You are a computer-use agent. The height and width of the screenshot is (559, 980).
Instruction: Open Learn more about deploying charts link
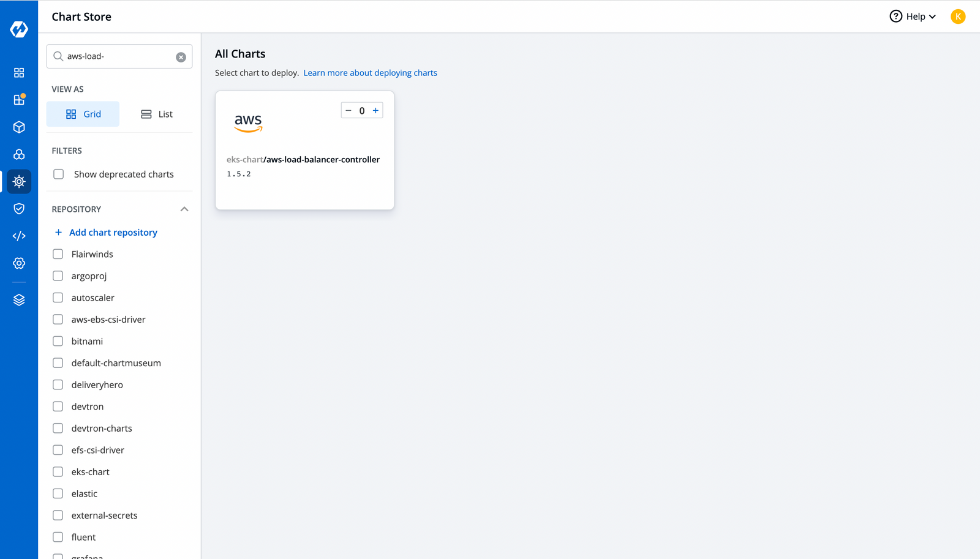[x=370, y=72]
